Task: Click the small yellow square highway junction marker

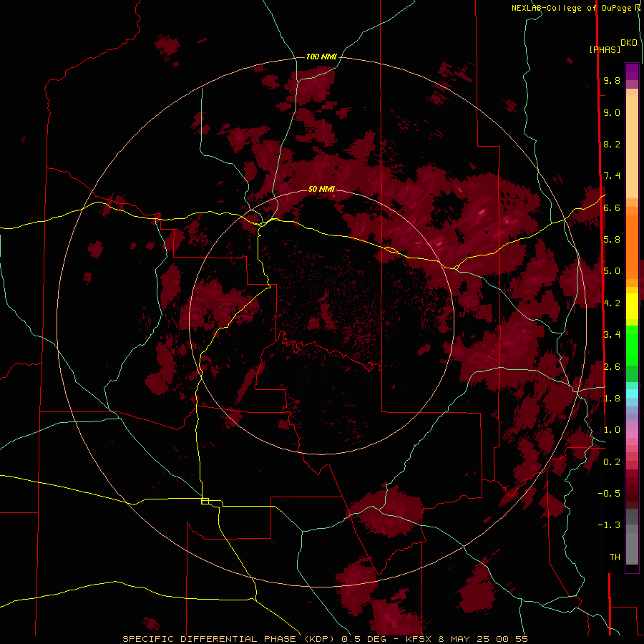Action: [205, 501]
